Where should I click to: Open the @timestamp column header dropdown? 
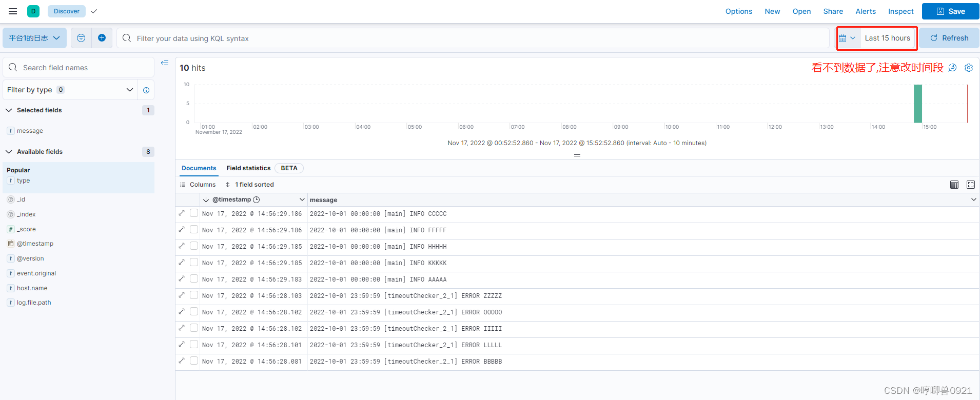coord(302,199)
